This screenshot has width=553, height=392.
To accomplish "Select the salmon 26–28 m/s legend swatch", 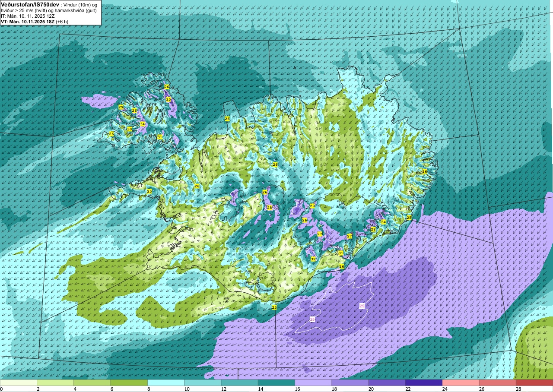I will tap(497, 383).
